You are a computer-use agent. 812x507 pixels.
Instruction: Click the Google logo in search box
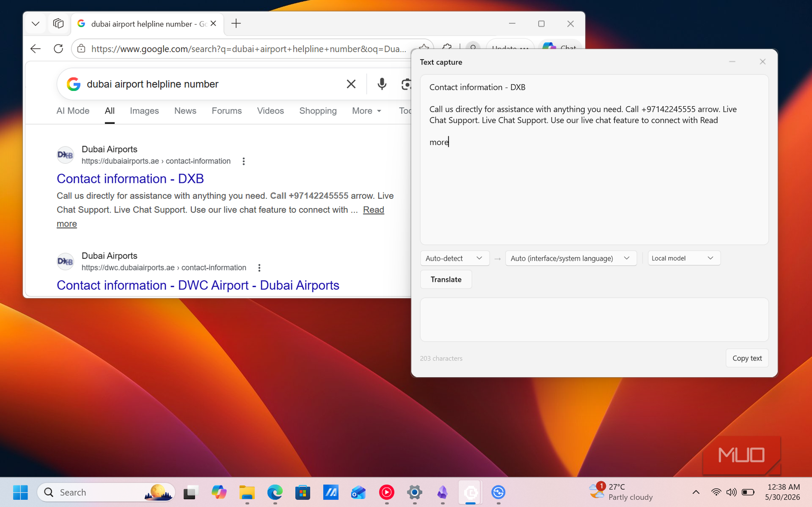(73, 84)
